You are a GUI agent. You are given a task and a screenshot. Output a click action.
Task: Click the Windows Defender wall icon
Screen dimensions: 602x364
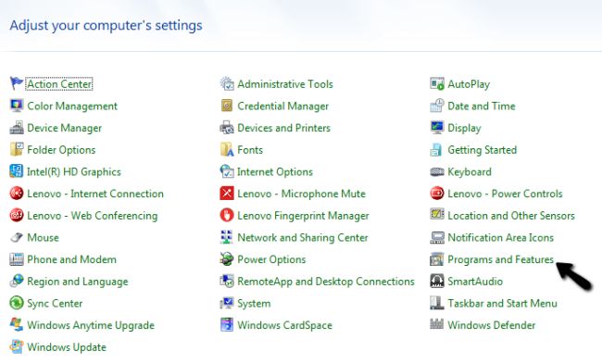(x=437, y=324)
